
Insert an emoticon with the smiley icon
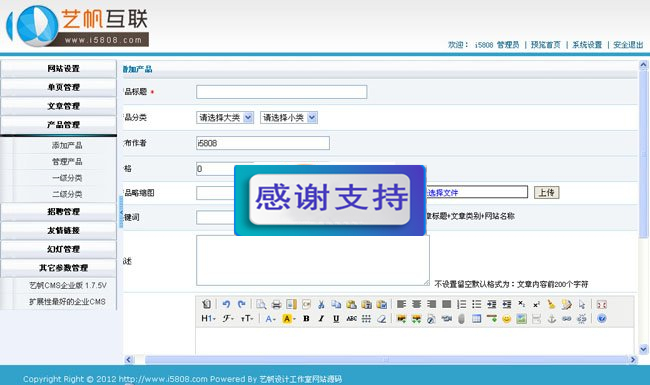point(507,319)
